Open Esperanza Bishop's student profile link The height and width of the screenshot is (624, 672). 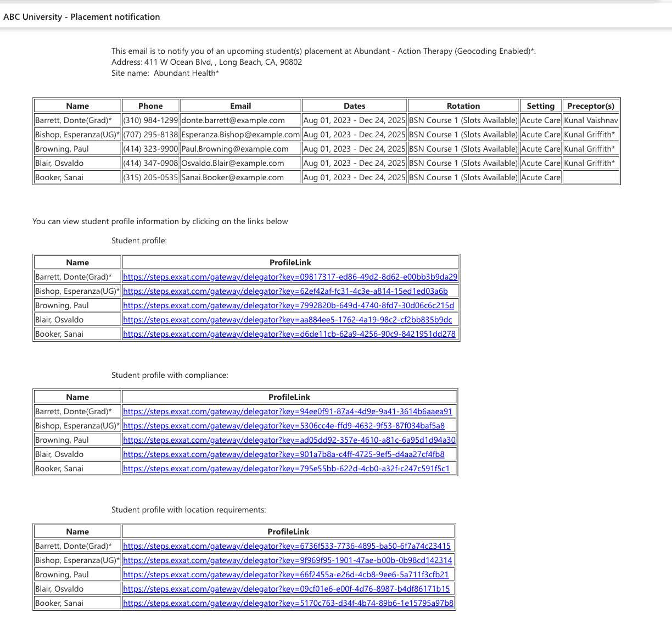[285, 291]
